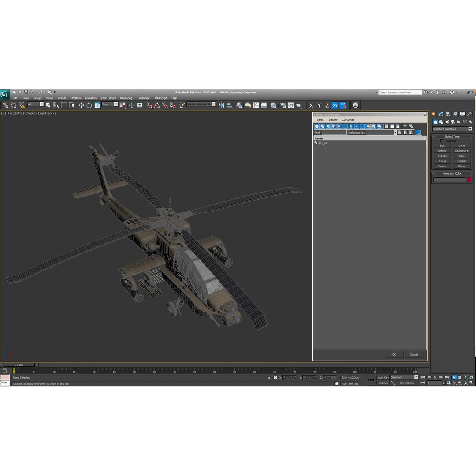Toggle the Restrict to XY plane button

[335, 105]
